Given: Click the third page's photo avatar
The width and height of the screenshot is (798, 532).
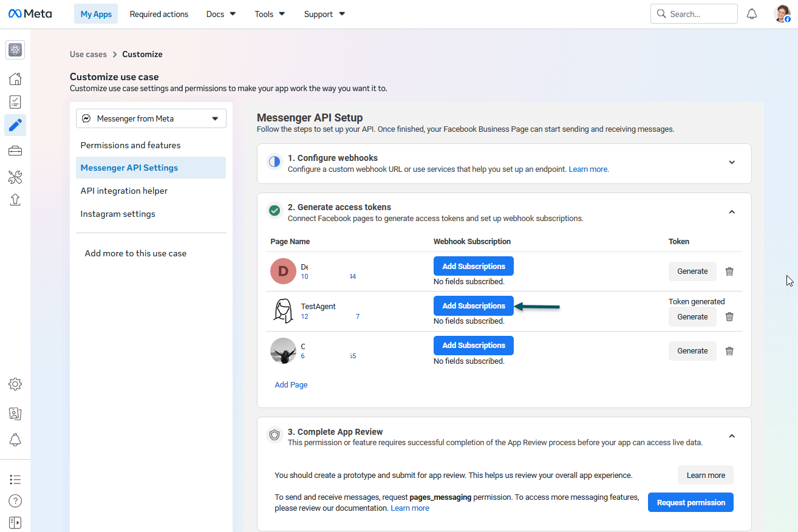Looking at the screenshot, I should 283,351.
